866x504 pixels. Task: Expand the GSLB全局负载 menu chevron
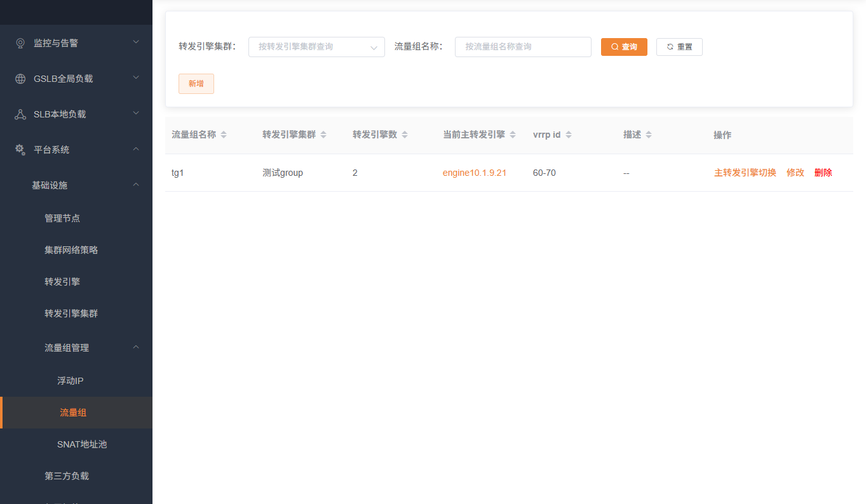click(x=135, y=77)
